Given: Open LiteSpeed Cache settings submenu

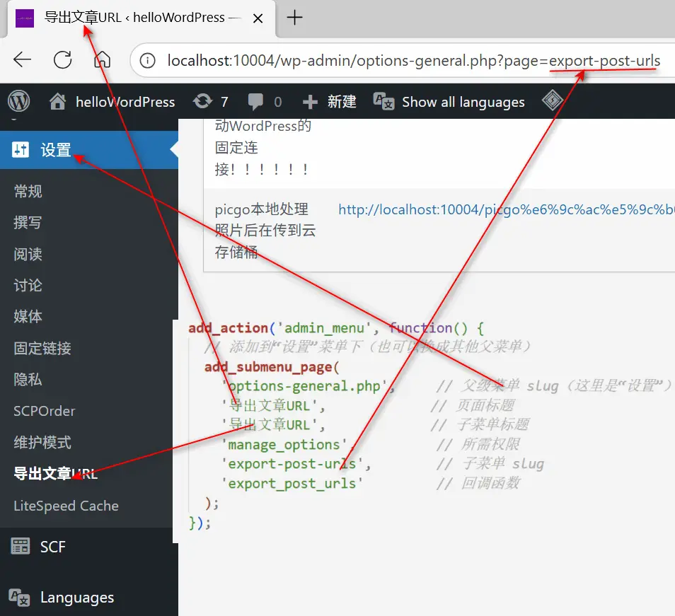Looking at the screenshot, I should click(x=66, y=506).
